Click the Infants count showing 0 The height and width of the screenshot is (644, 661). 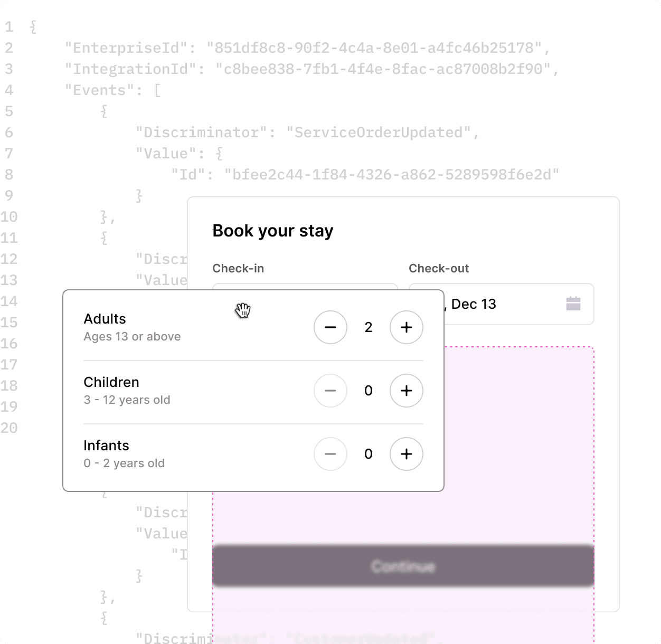368,454
